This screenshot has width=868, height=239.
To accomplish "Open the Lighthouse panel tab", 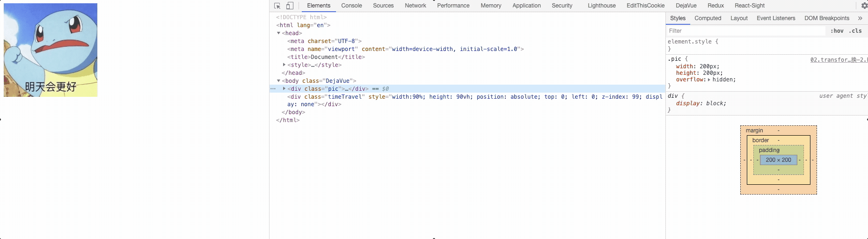I will click(x=601, y=6).
